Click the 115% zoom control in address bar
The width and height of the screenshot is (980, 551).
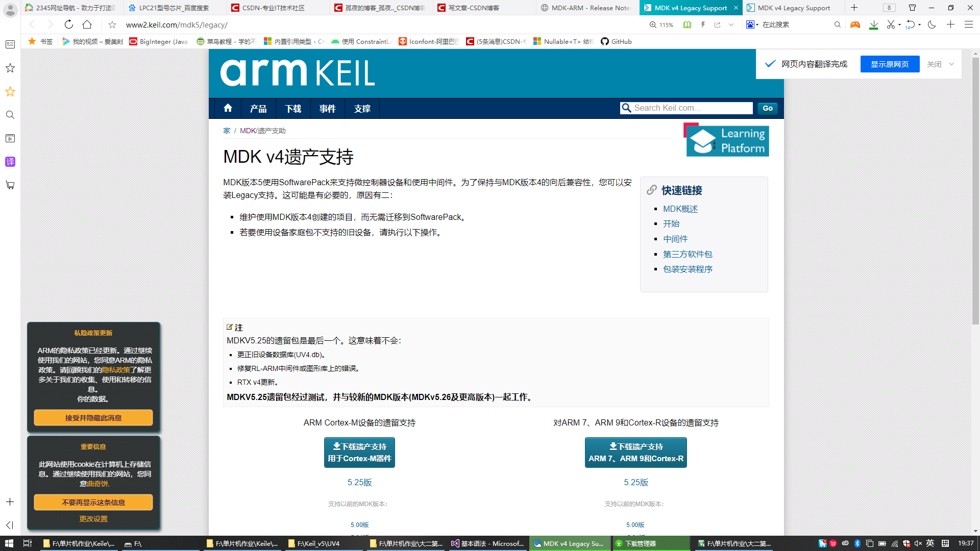(661, 24)
